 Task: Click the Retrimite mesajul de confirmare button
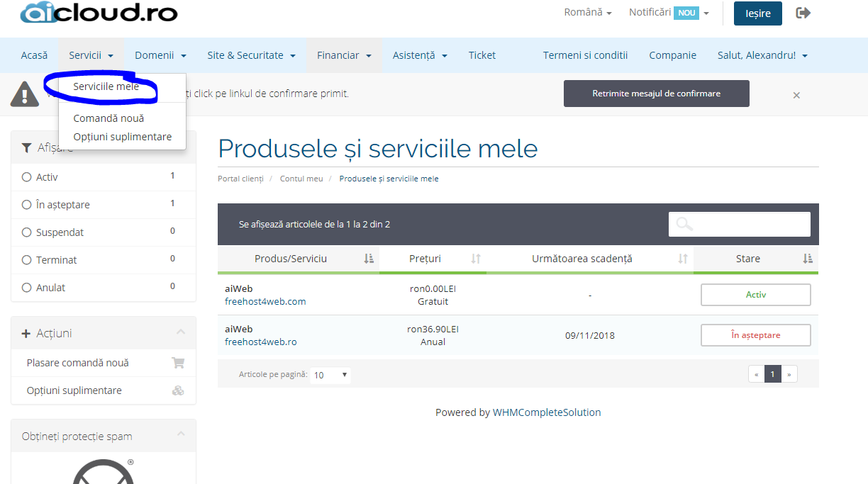655,93
